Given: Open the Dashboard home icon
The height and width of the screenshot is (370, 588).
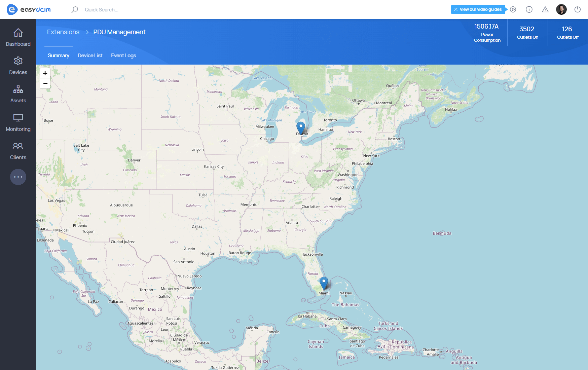Looking at the screenshot, I should pos(18,33).
